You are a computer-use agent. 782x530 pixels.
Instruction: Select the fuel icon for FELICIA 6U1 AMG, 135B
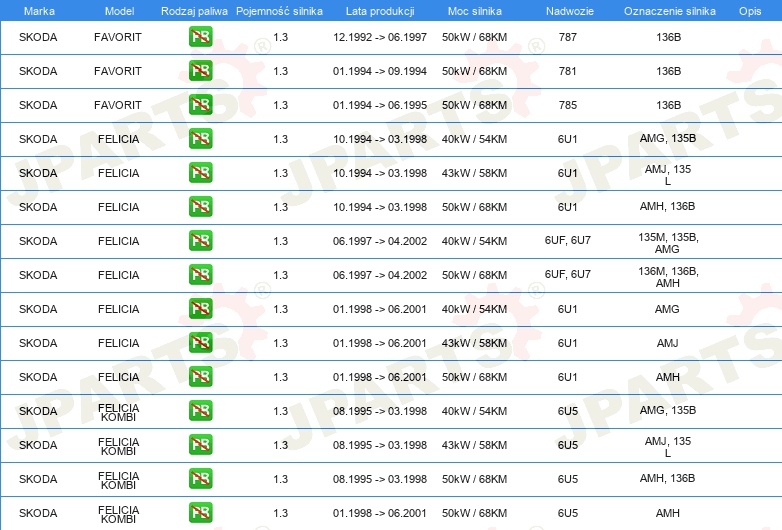(x=200, y=138)
